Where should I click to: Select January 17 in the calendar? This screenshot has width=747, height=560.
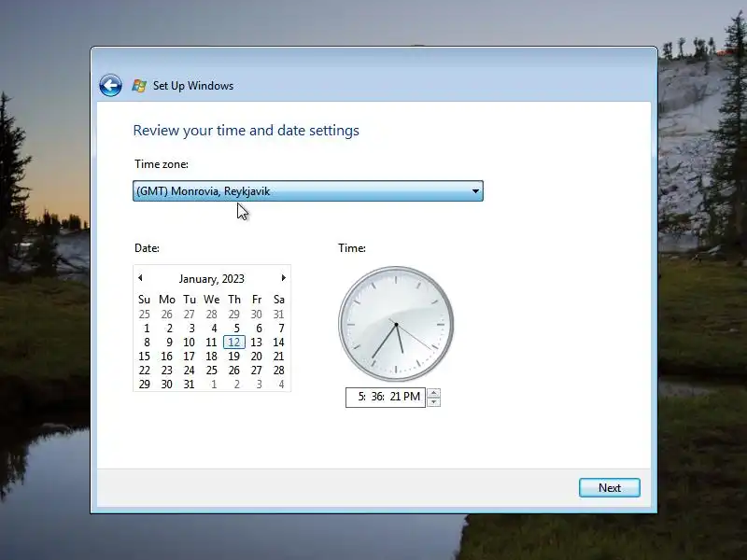190,357
